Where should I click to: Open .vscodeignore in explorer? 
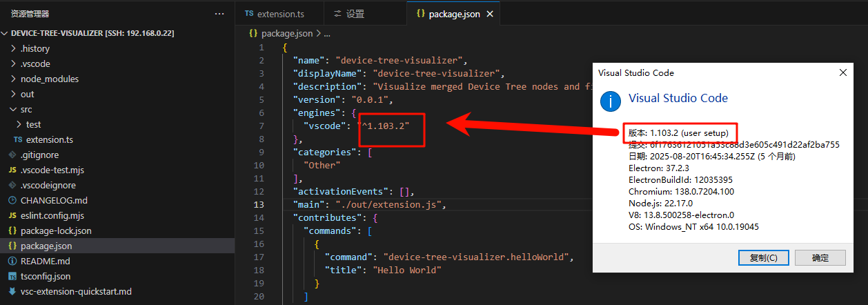48,185
